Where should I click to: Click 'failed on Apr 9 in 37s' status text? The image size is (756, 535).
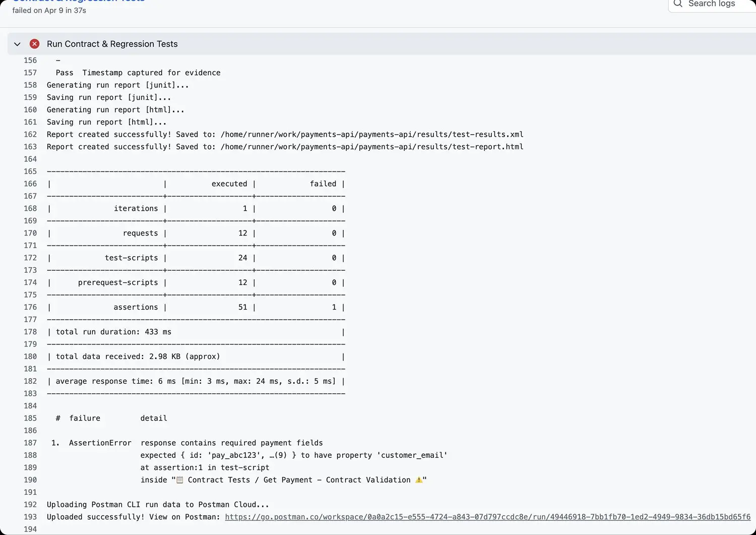pos(49,11)
